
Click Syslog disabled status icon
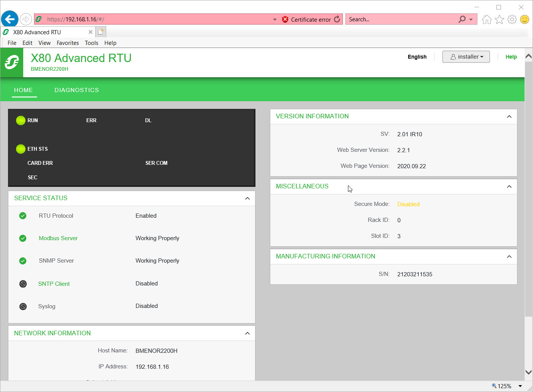23,306
